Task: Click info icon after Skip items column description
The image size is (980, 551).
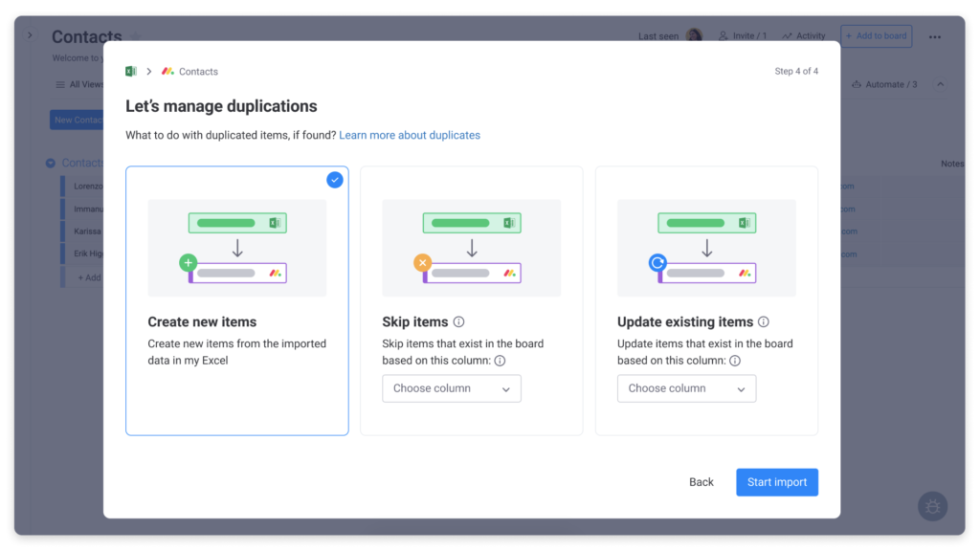Action: click(500, 361)
